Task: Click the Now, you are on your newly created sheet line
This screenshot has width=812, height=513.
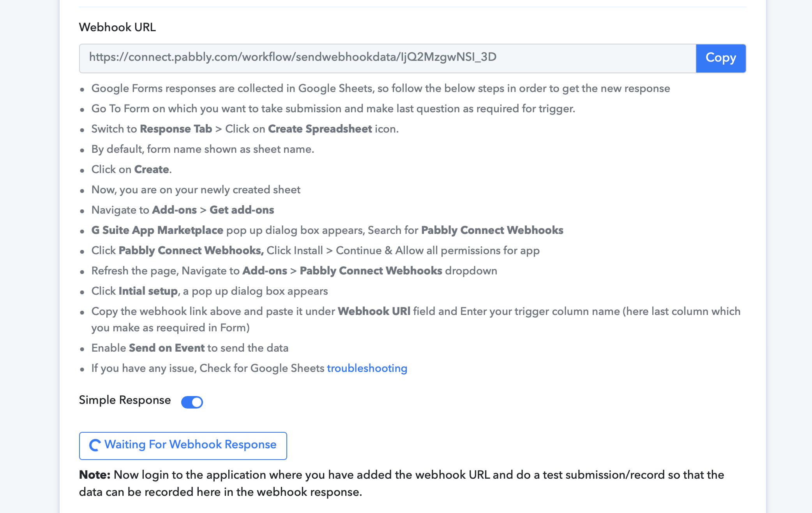Action: 196,190
